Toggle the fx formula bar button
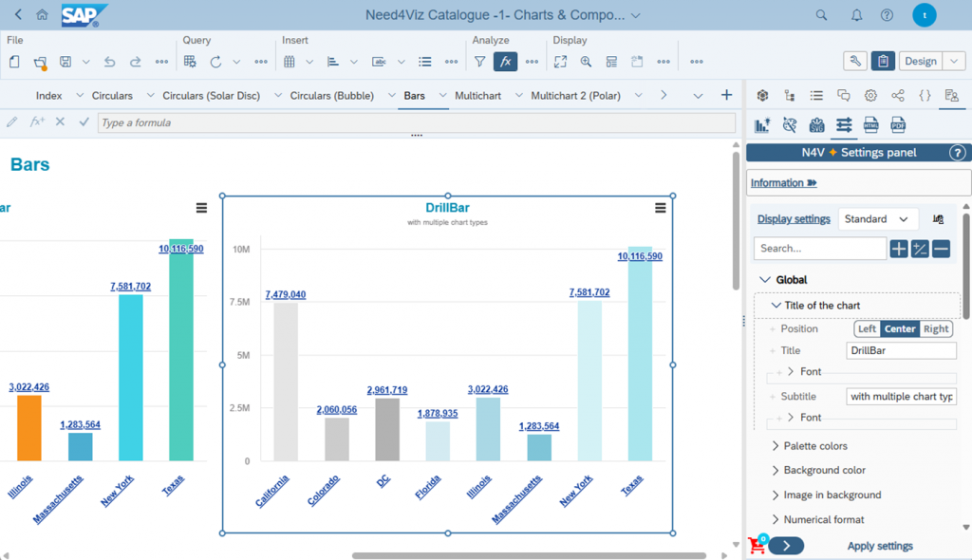The image size is (972, 560). click(506, 62)
